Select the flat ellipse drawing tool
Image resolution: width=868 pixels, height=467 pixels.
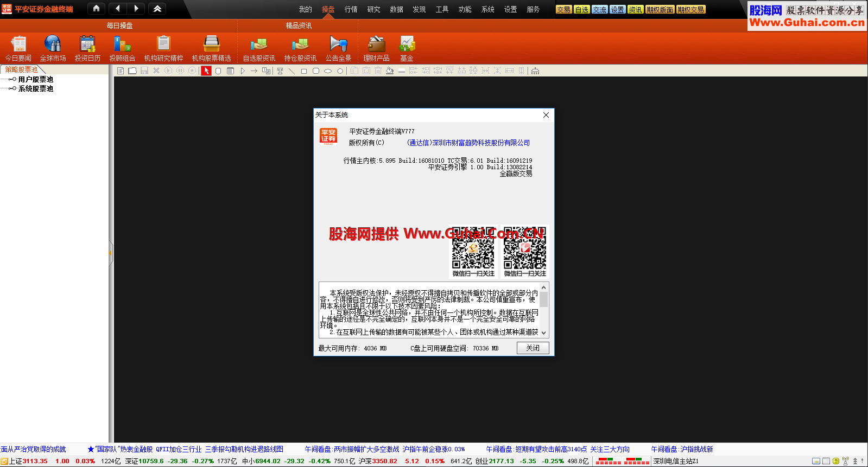click(328, 71)
